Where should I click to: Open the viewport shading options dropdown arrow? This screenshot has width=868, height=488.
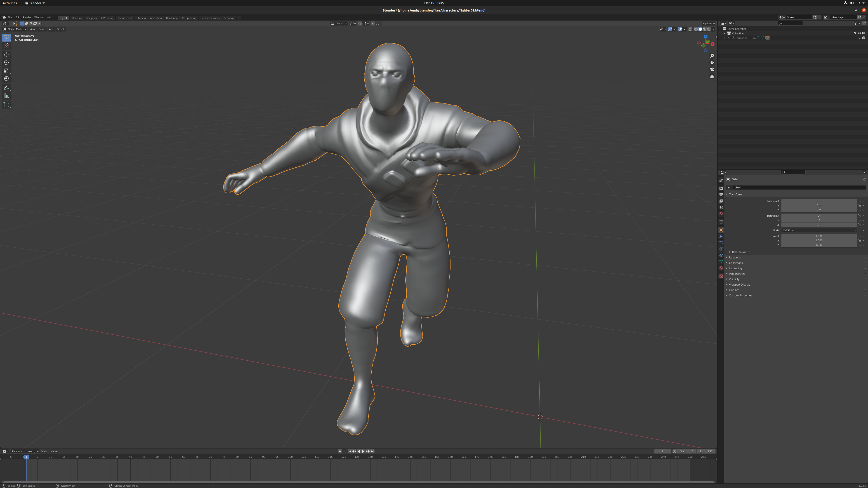tap(713, 29)
